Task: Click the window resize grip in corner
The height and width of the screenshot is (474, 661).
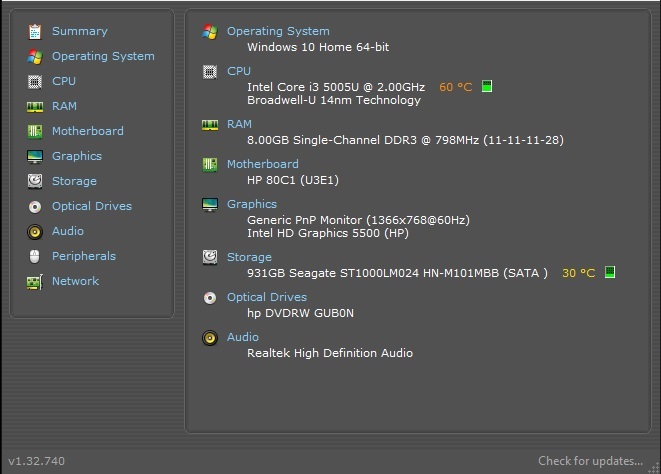Action: tap(655, 468)
